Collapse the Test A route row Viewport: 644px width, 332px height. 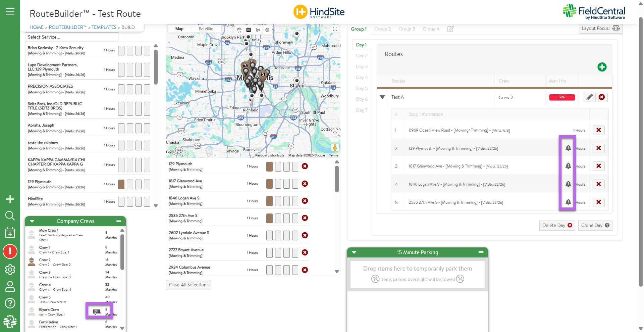click(382, 97)
